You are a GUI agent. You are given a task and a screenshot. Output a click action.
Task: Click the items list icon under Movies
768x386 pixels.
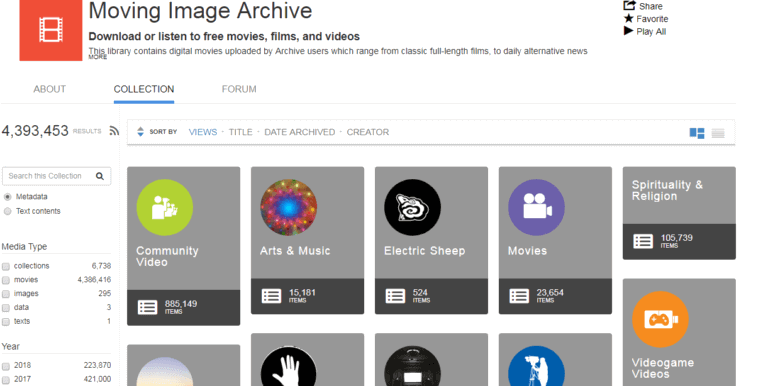pos(519,296)
